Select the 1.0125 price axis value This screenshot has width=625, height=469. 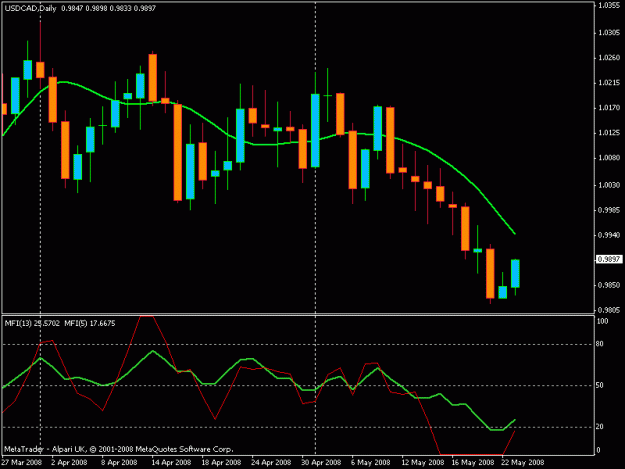(609, 133)
